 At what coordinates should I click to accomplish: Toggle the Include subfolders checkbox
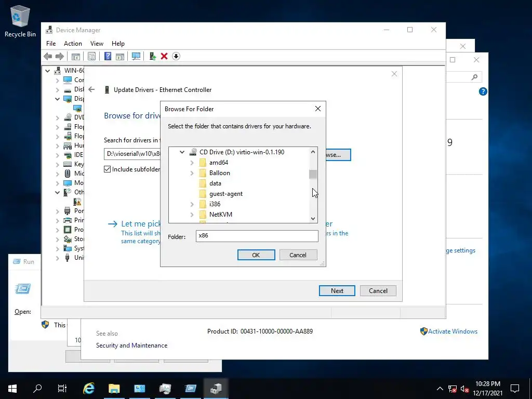click(x=107, y=169)
